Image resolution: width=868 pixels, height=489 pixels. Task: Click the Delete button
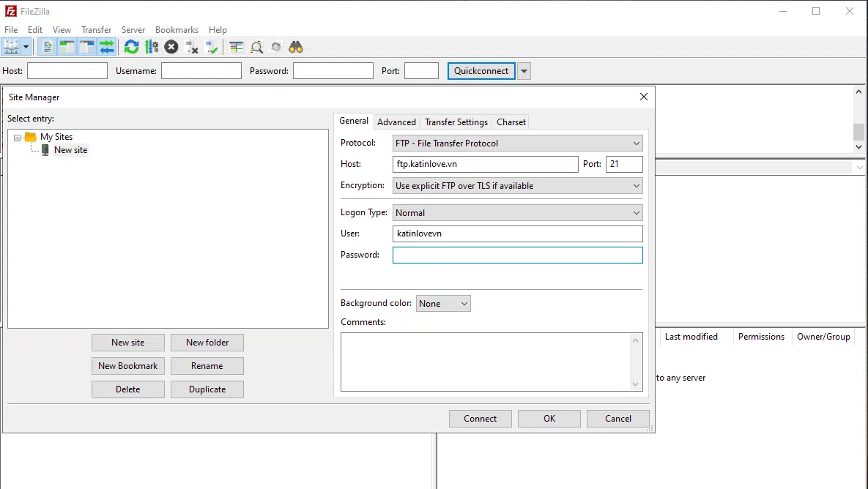pos(128,389)
